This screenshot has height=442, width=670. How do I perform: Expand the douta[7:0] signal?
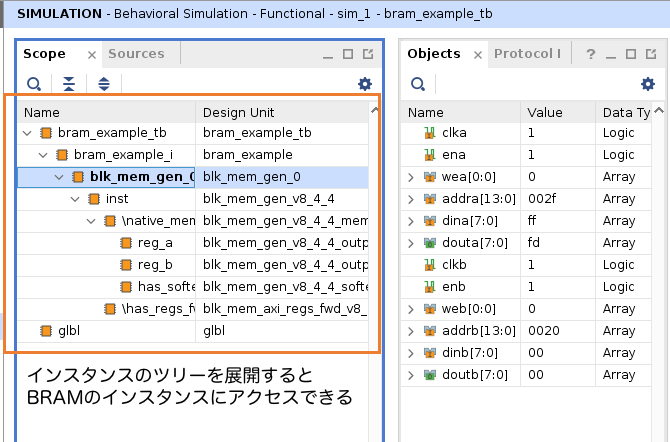click(411, 243)
